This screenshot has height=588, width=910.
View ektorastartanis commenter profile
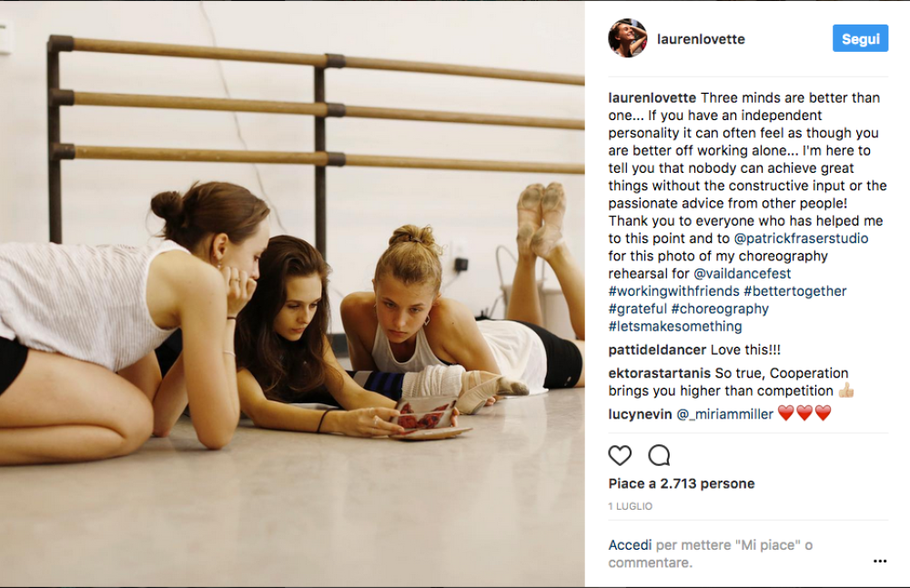coord(659,373)
